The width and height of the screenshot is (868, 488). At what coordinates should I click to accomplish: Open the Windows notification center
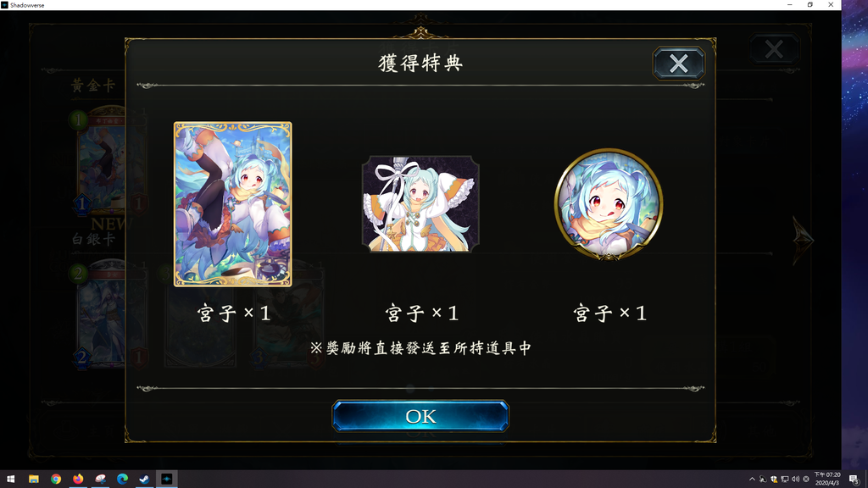click(854, 480)
